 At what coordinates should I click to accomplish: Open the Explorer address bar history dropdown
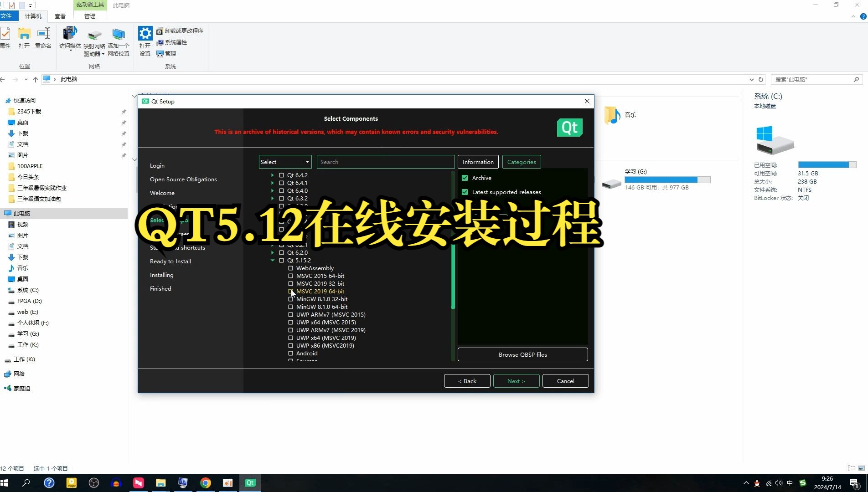751,79
